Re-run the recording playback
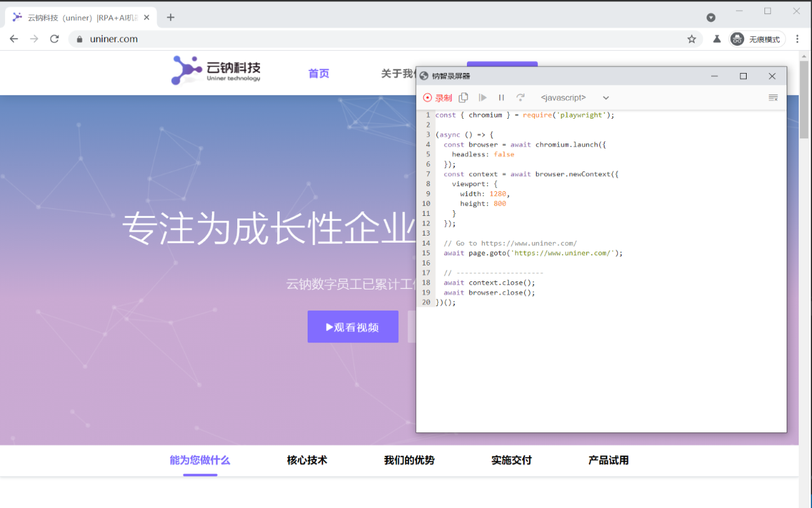This screenshot has width=812, height=508. [520, 97]
